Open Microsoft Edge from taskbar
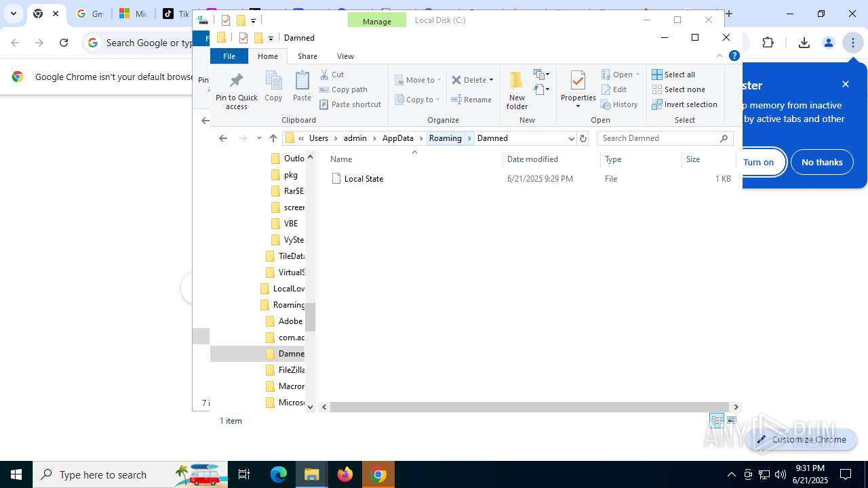868x488 pixels. pyautogui.click(x=279, y=474)
